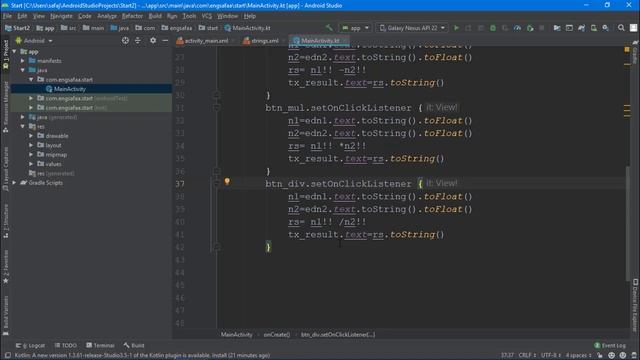Click the Collapse All icon in Project panel
The height and width of the screenshot is (360, 640).
tap(138, 40)
